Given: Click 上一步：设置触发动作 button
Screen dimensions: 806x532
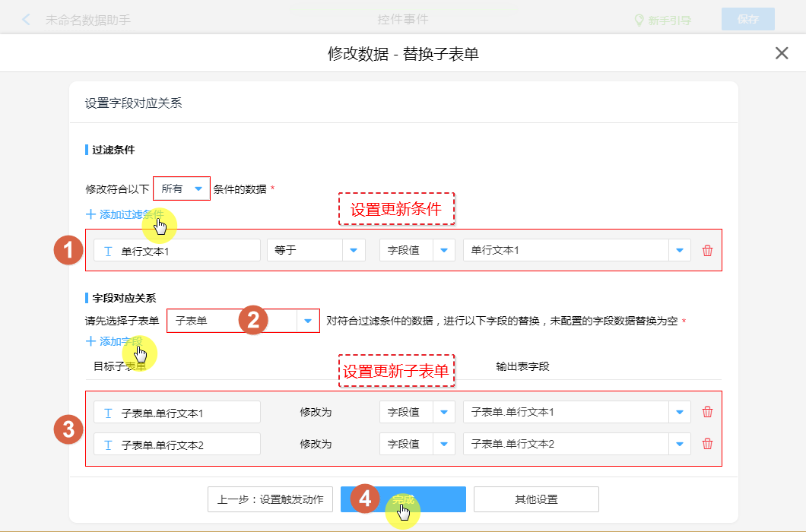Looking at the screenshot, I should (270, 499).
